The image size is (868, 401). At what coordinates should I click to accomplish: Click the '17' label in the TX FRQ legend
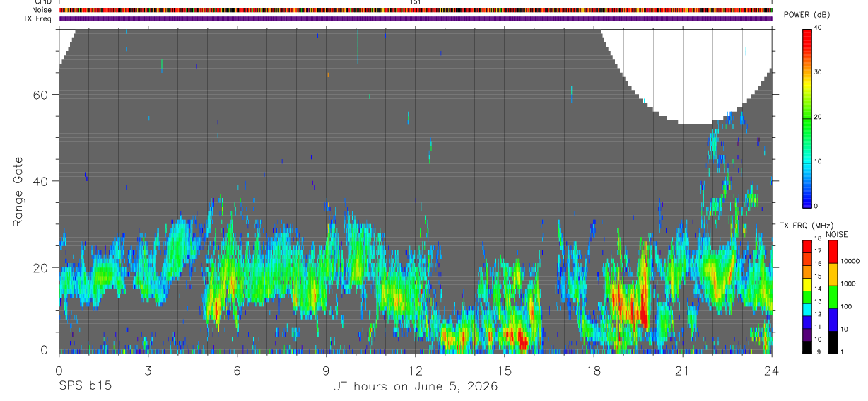pyautogui.click(x=817, y=251)
